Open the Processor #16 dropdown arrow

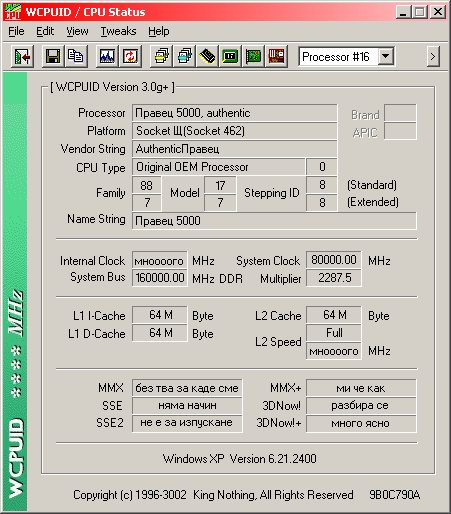[386, 56]
